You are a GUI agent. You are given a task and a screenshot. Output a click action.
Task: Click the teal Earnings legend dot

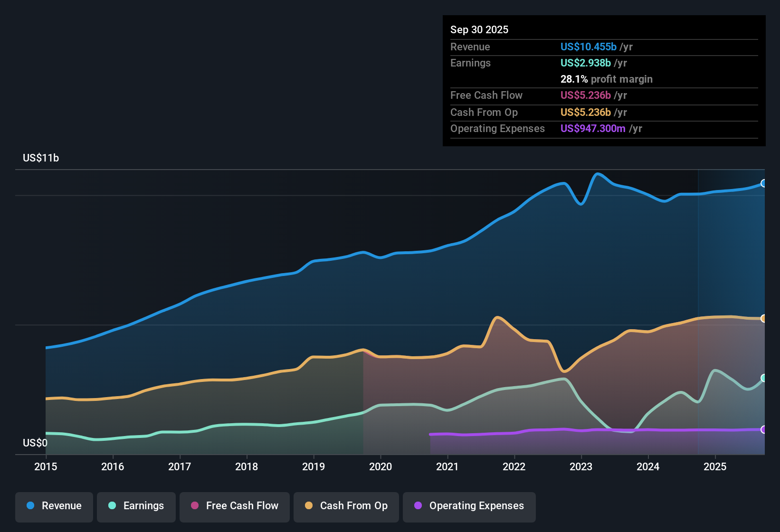[112, 506]
